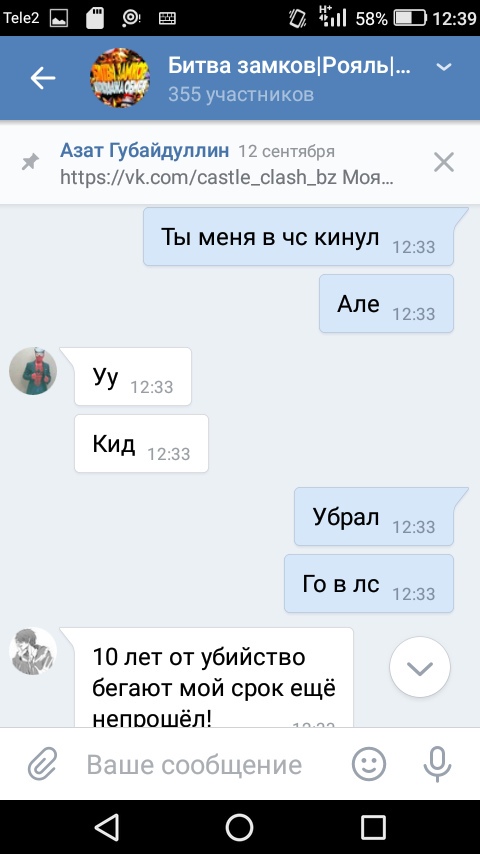
Task: Select the "Ты меня в чс кинул" message
Action: pos(298,236)
